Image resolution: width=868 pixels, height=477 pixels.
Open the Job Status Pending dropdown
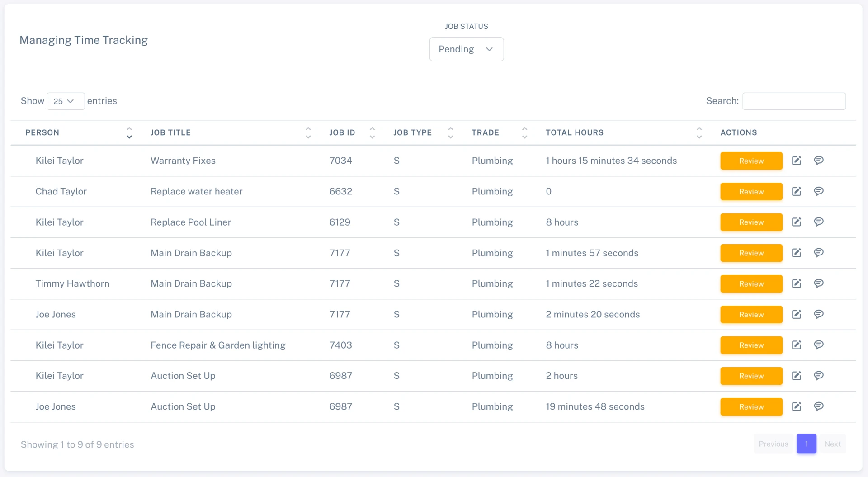point(466,49)
